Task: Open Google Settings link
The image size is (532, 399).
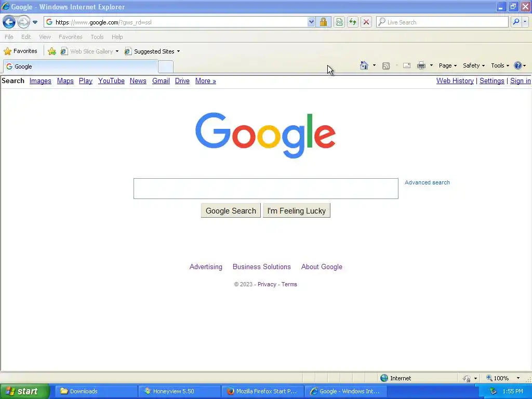Action: [491, 81]
